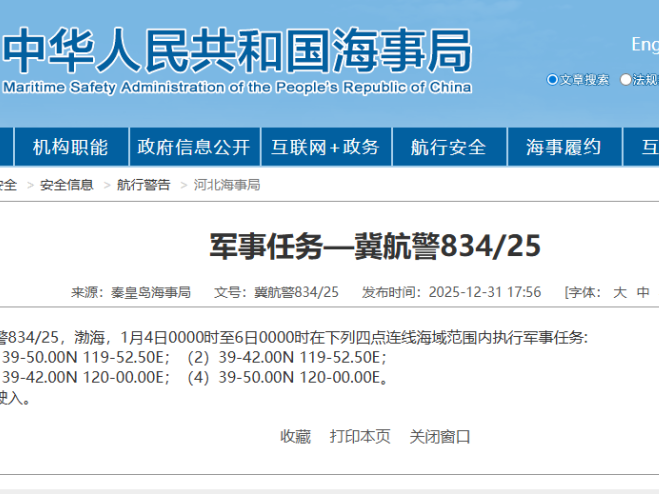Screen dimensions: 659x494
Task: Open the 互联网+政务 navigation menu
Action: (325, 148)
